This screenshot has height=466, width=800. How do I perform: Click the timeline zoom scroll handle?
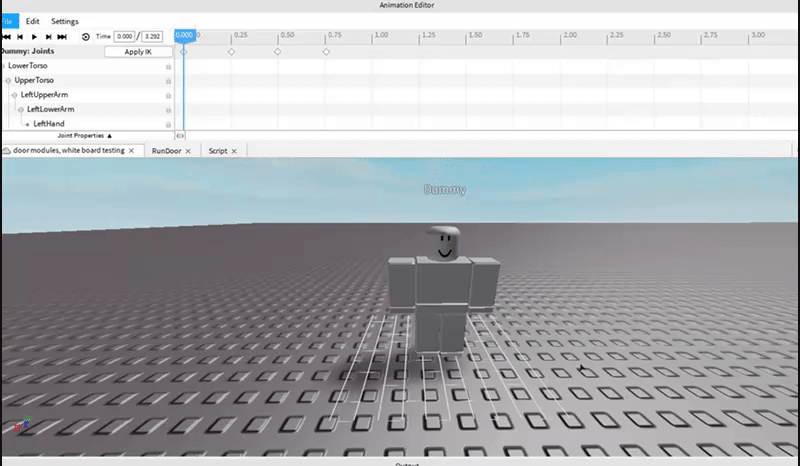180,136
